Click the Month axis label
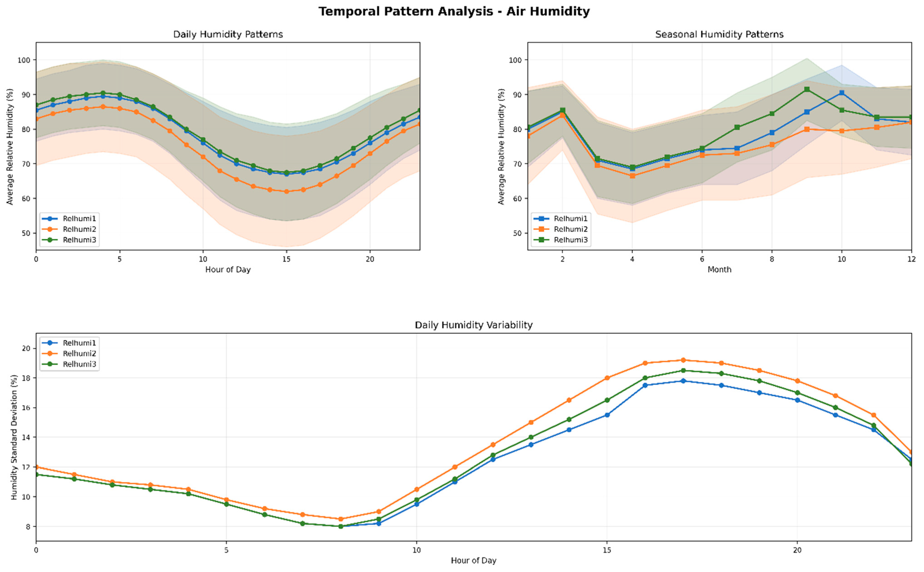This screenshot has height=572, width=924. click(x=719, y=269)
